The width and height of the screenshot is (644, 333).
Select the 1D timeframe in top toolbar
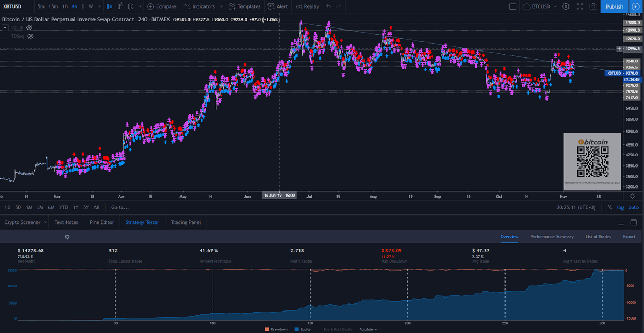click(x=83, y=6)
